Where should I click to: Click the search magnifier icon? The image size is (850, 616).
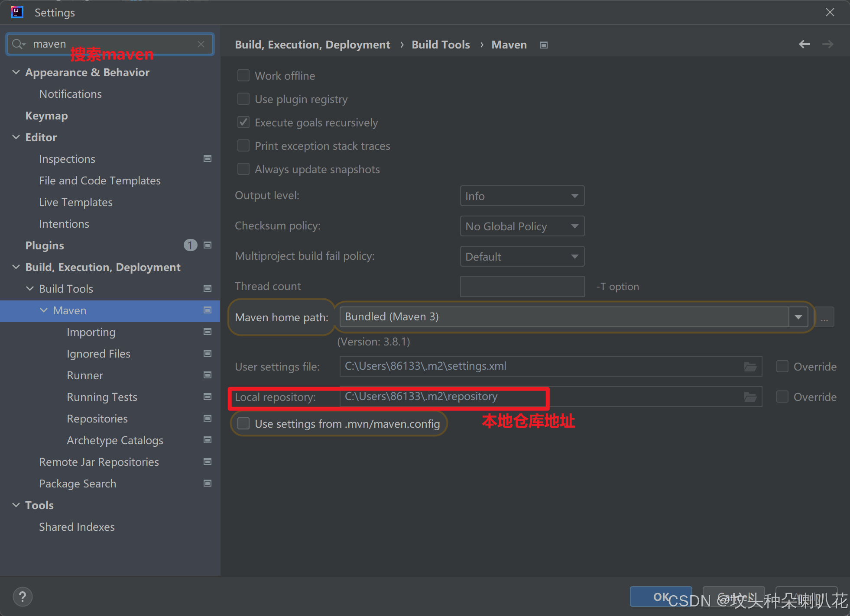pos(18,44)
